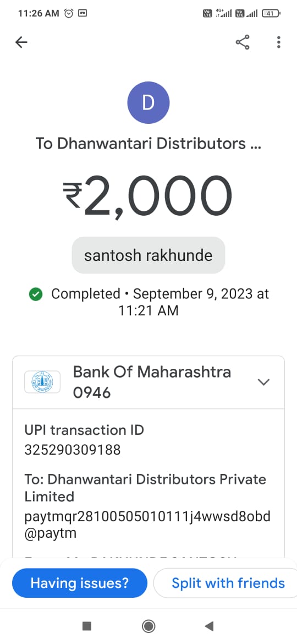Tap the santosh rakhunde note chip

click(148, 255)
